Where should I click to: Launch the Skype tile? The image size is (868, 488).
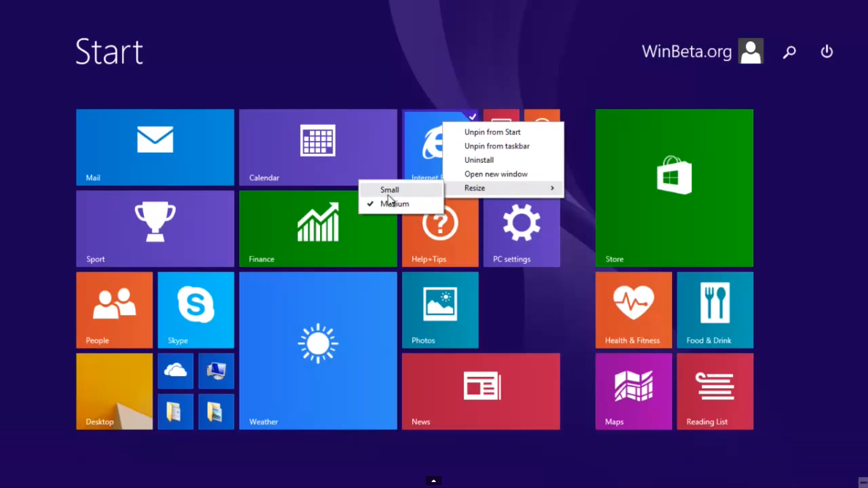coord(195,310)
